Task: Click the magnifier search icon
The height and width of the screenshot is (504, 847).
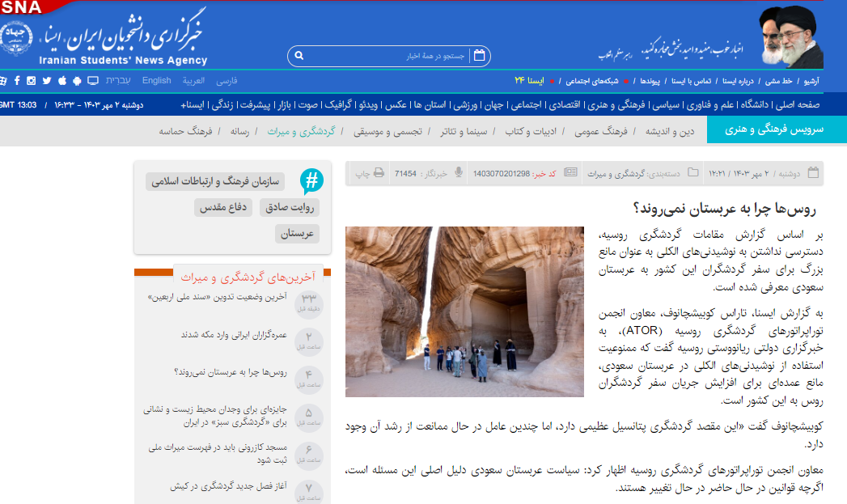Action: (x=299, y=56)
